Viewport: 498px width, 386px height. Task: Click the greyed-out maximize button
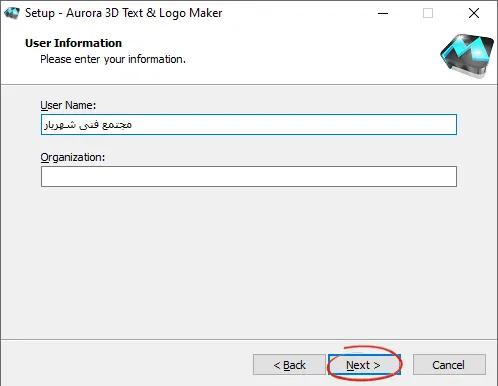click(428, 13)
